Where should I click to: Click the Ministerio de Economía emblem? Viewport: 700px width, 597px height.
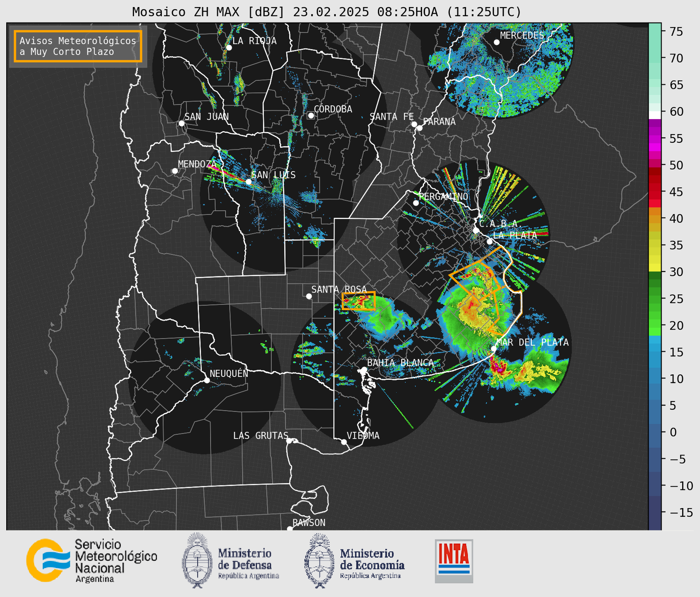click(x=320, y=561)
